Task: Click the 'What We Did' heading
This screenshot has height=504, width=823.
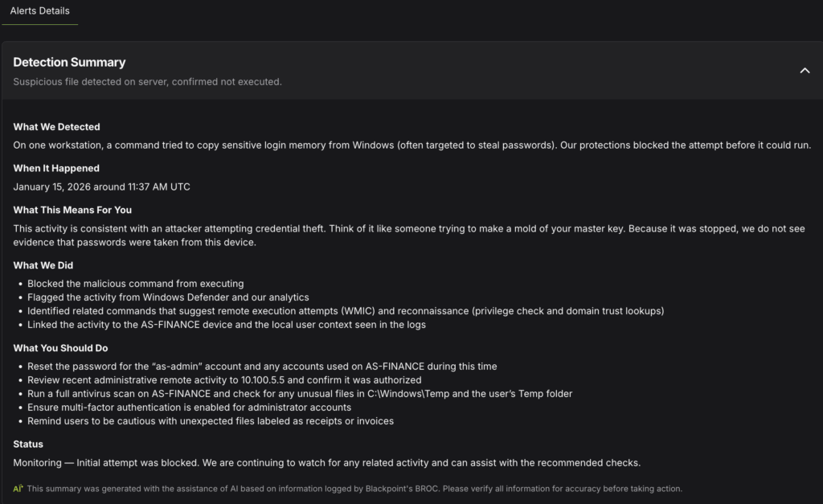Action: pyautogui.click(x=42, y=265)
